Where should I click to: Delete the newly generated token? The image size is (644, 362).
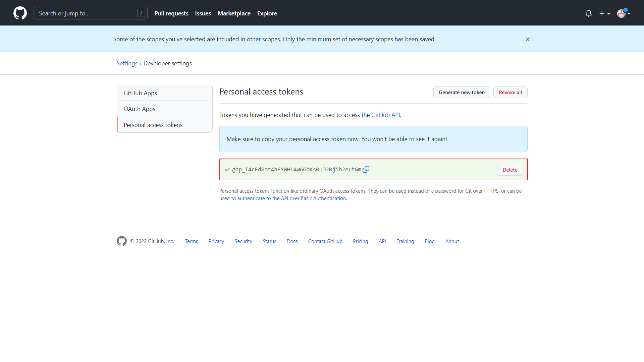pyautogui.click(x=509, y=170)
